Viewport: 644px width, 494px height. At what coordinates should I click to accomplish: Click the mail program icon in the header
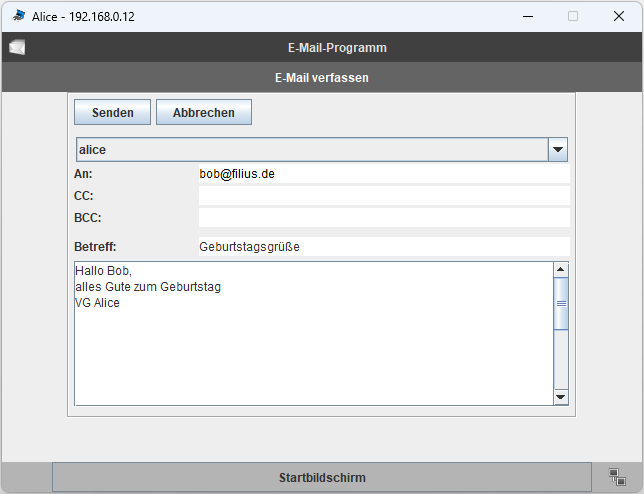pyautogui.click(x=17, y=47)
